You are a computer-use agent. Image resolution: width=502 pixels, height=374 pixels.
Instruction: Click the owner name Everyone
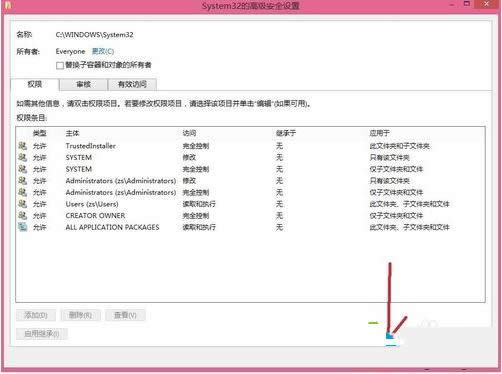pos(70,51)
